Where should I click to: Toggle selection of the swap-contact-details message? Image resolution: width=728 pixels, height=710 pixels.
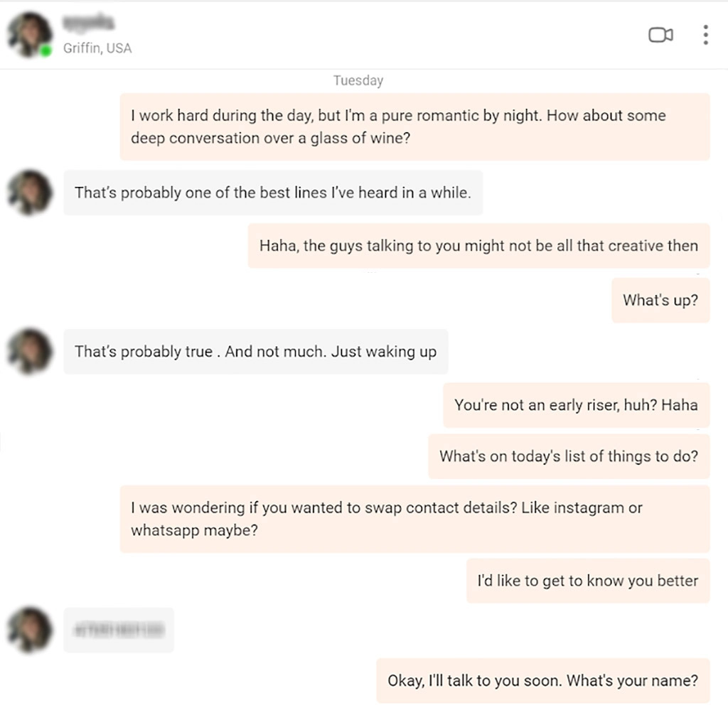point(416,518)
